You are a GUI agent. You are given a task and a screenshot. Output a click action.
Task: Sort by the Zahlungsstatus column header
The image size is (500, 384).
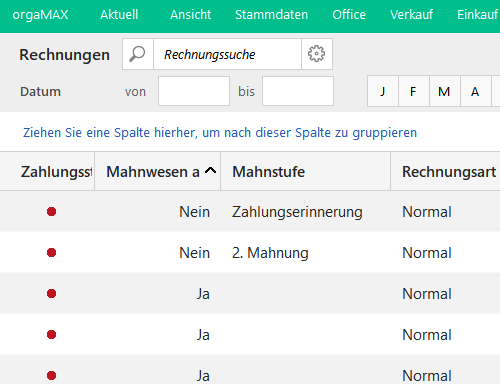coord(47,172)
